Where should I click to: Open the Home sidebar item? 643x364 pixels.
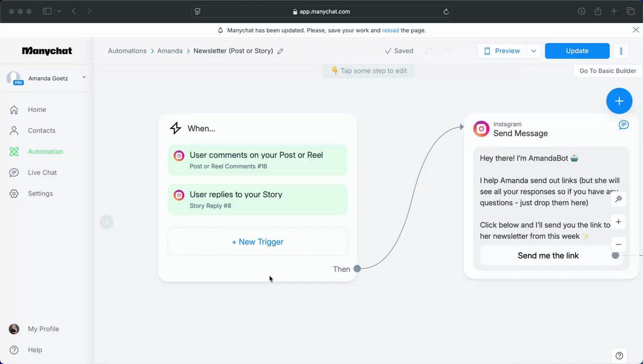(x=37, y=109)
